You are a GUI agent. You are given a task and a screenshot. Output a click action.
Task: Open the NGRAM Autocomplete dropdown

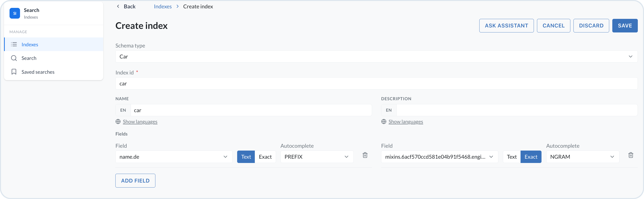(x=583, y=157)
